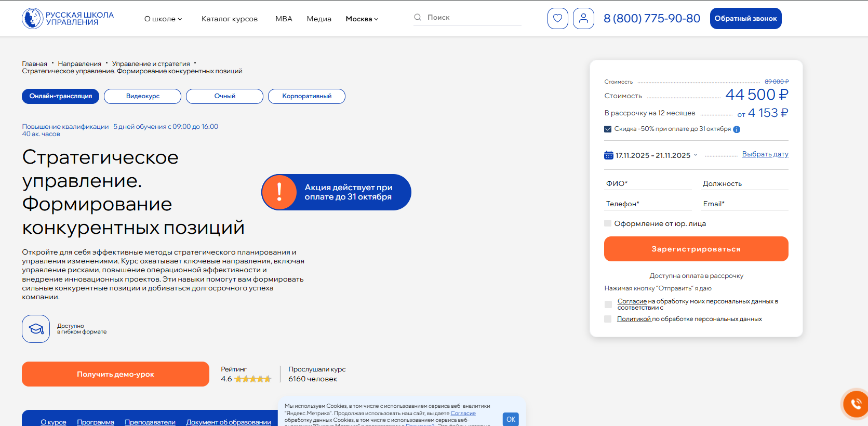868x426 pixels.
Task: Tick the personal data consent checkbox
Action: pos(608,304)
